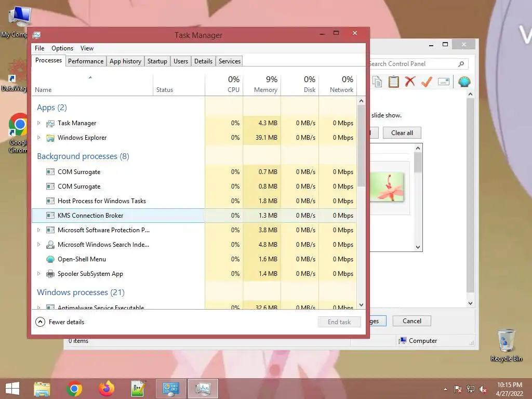Switch to the Users tab
Image resolution: width=532 pixels, height=399 pixels.
pyautogui.click(x=180, y=61)
